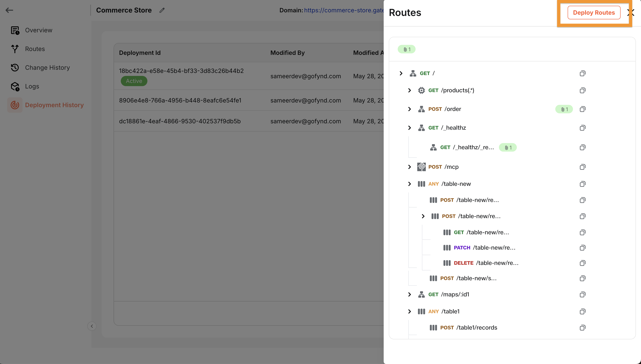
Task: Click the Routes fork icon in sidebar
Action: click(15, 49)
